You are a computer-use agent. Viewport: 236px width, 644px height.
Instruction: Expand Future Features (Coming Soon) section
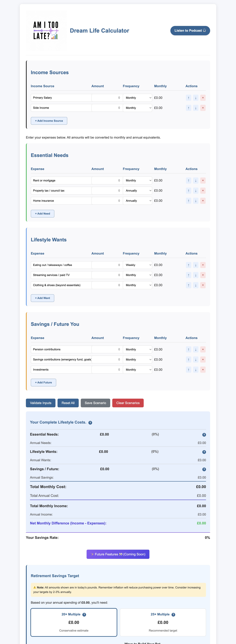118,554
